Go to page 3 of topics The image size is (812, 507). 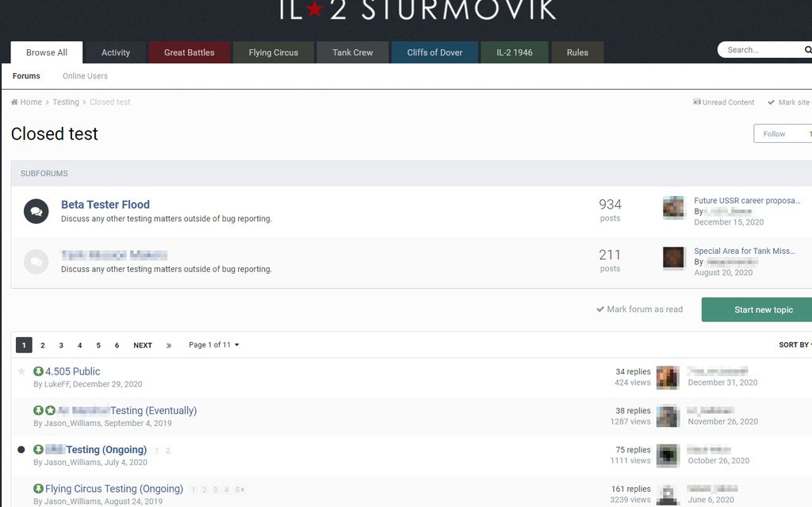pos(61,345)
